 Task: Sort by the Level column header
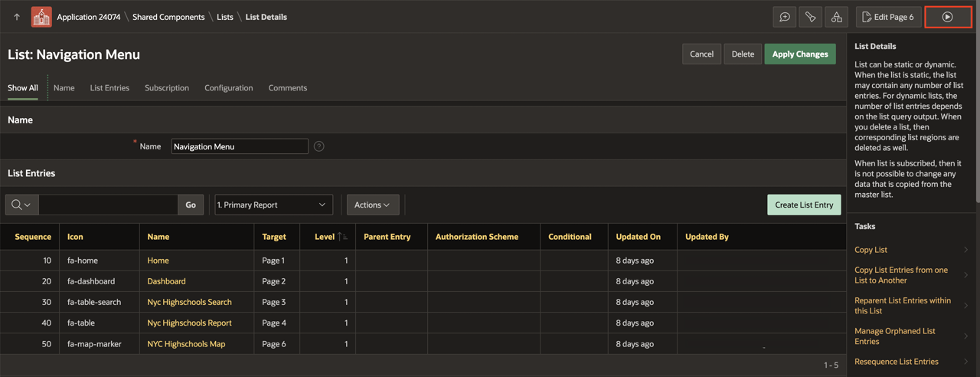[325, 237]
